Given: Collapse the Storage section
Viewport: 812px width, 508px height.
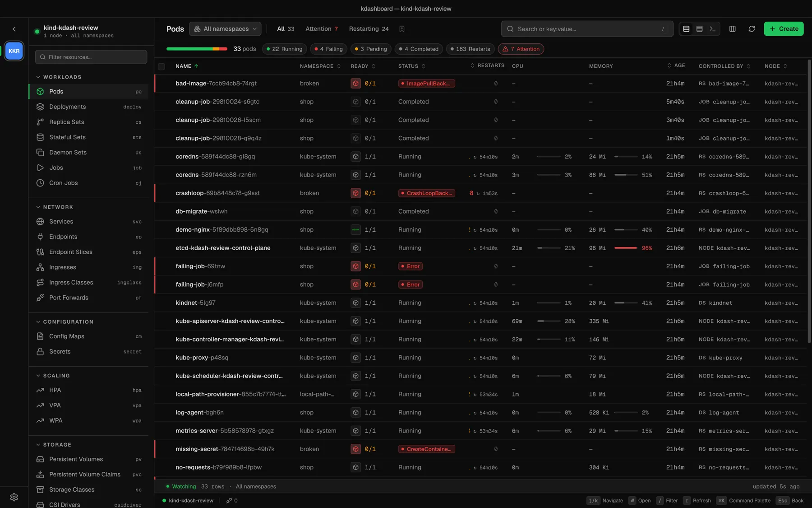Looking at the screenshot, I should point(53,445).
